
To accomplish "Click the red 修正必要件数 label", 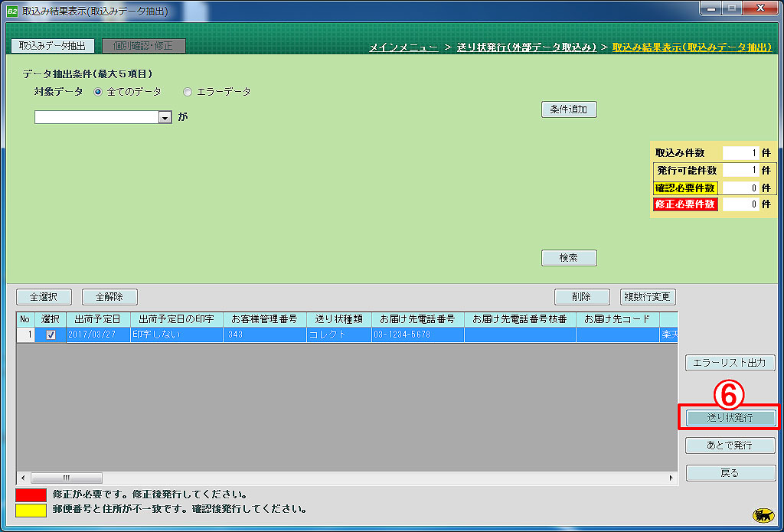I will pyautogui.click(x=684, y=204).
